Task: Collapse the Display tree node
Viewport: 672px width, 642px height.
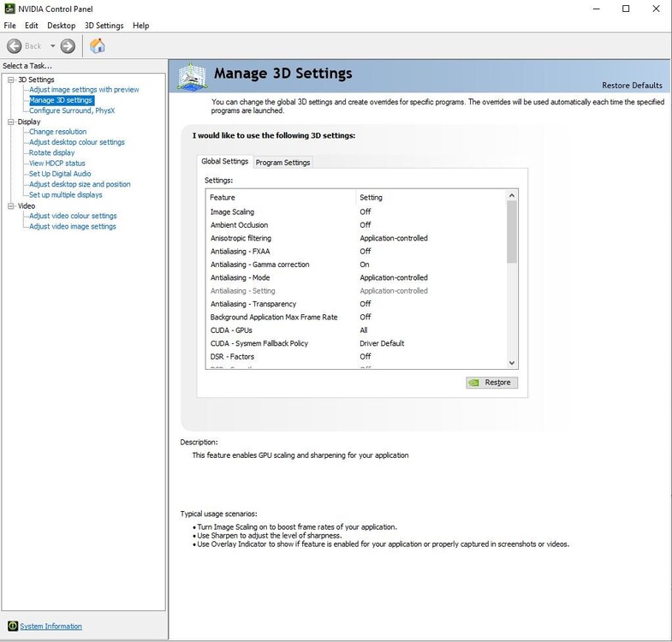Action: 11,122
